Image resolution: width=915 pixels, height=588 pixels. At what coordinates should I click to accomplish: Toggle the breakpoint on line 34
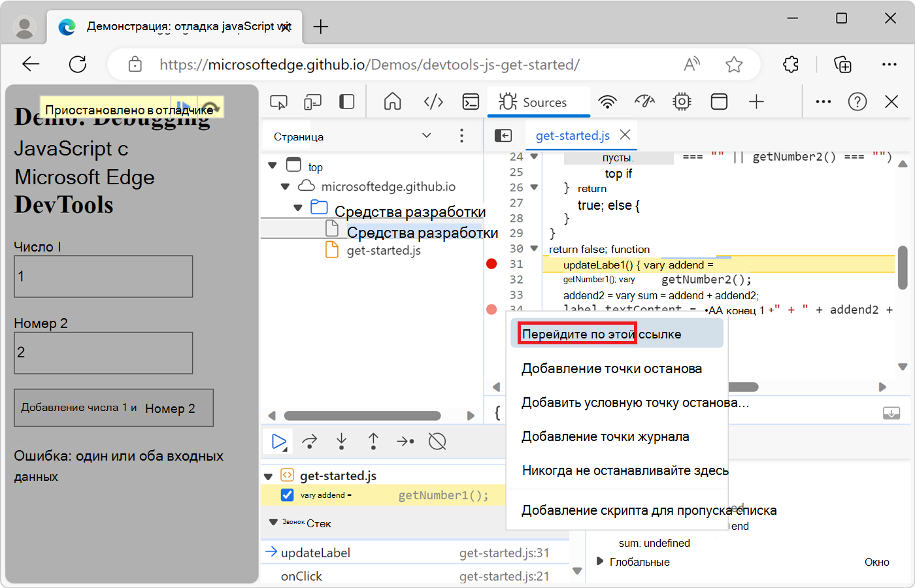(x=491, y=309)
